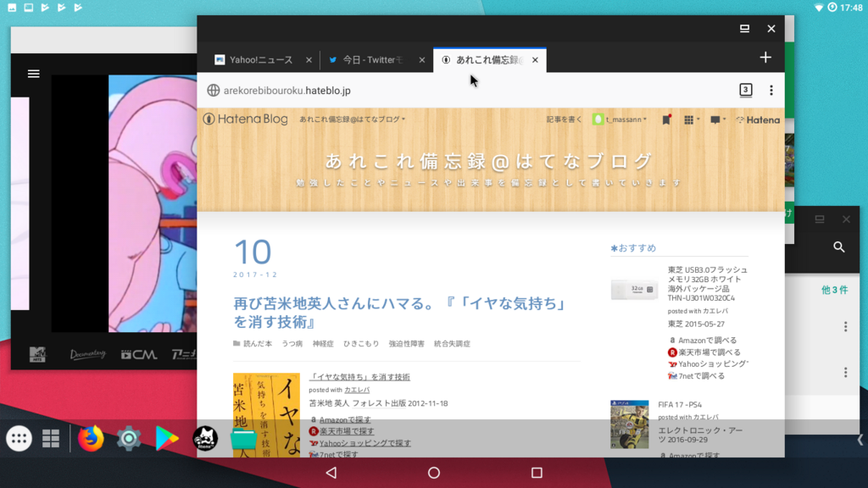Select the 統合失調症 category tag
Screen dimensions: 868x488
point(452,344)
